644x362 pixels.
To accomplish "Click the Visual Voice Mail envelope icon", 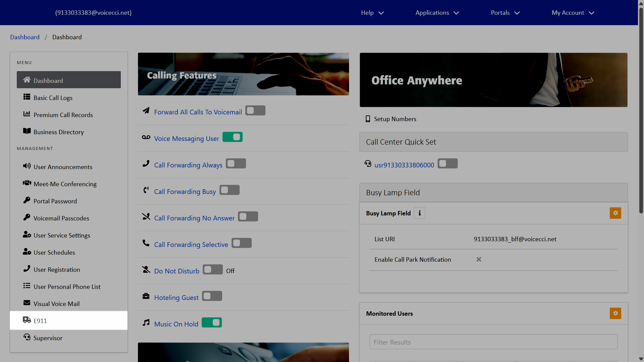I will pos(27,303).
